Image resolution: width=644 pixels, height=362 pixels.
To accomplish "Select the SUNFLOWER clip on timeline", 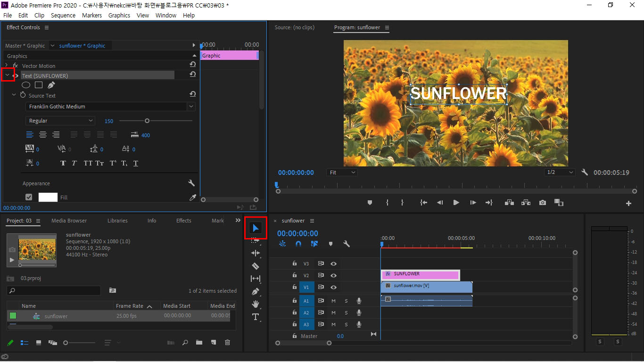I will click(x=420, y=274).
